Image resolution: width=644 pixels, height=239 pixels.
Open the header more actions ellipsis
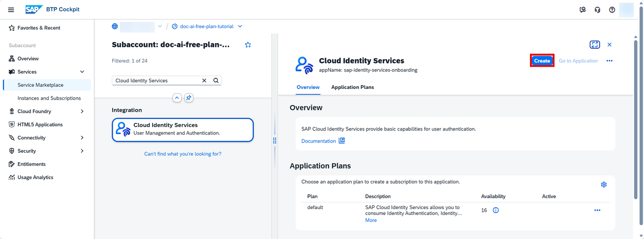(610, 61)
